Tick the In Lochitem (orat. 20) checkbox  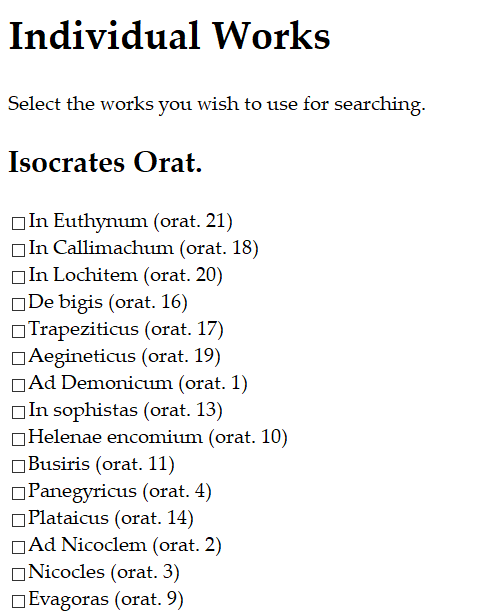tap(18, 277)
